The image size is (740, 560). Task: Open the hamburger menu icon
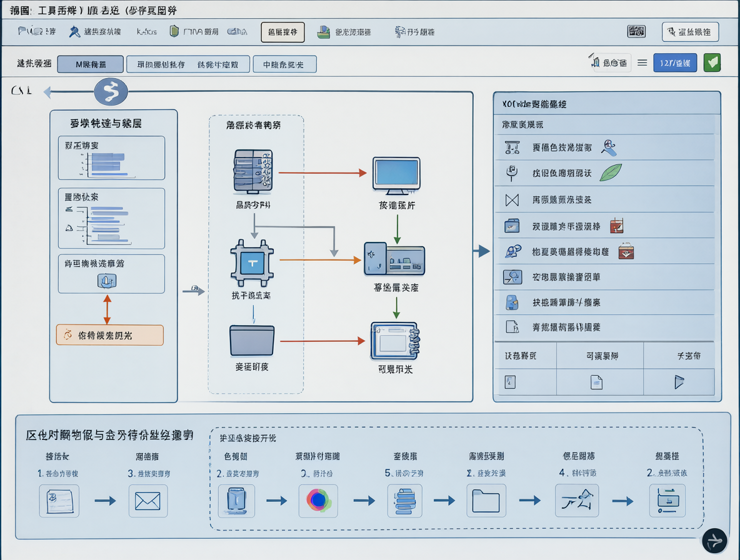point(642,62)
